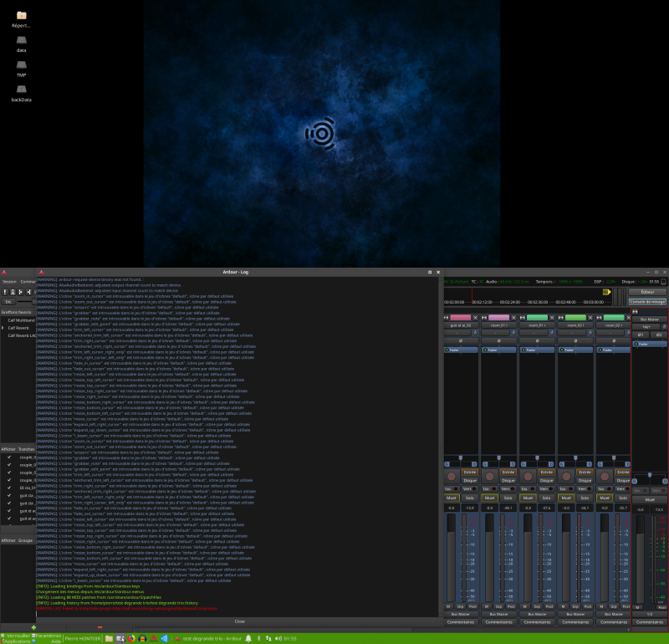Screen dimensions: 669x644
Task: Click the green plus icon in groups panel
Action: pos(33,627)
